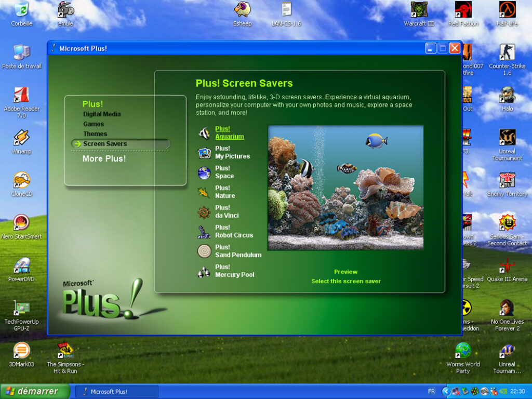This screenshot has height=399, width=532.
Task: Open the Plus! da Vinci entry
Action: point(227,211)
